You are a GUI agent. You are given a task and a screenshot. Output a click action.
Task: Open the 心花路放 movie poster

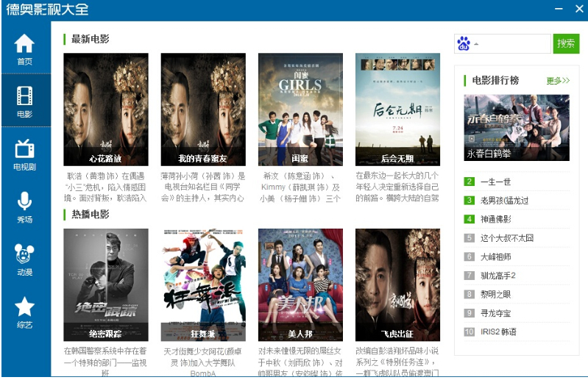point(106,109)
